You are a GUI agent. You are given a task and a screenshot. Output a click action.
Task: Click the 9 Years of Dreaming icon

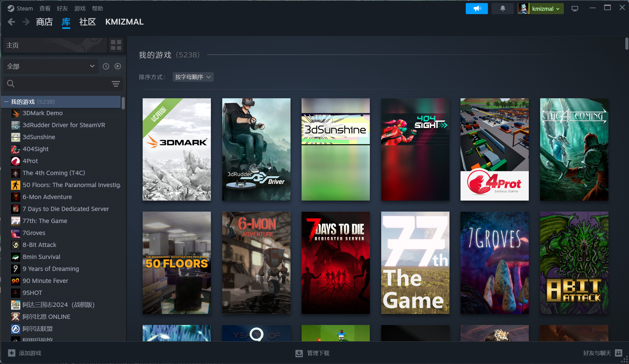16,269
